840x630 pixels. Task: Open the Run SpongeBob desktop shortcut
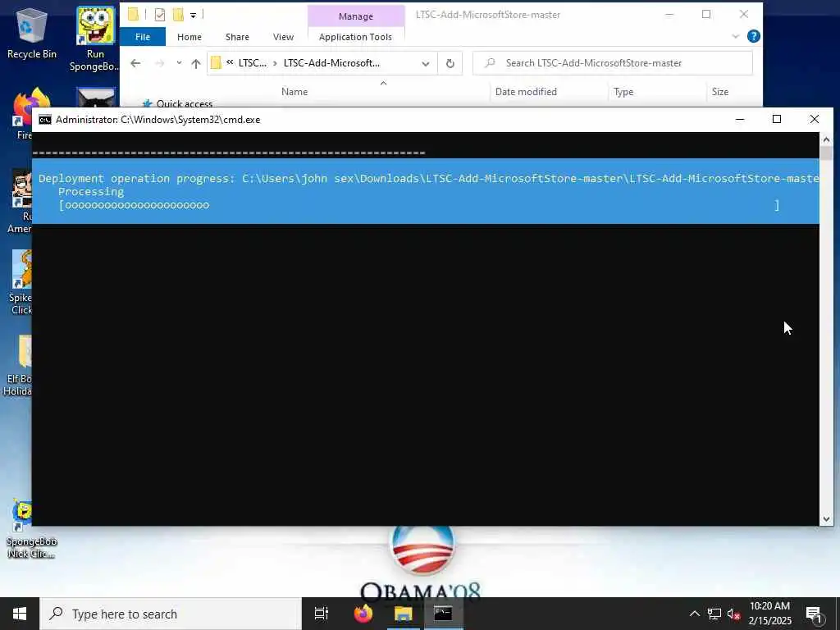[95, 39]
